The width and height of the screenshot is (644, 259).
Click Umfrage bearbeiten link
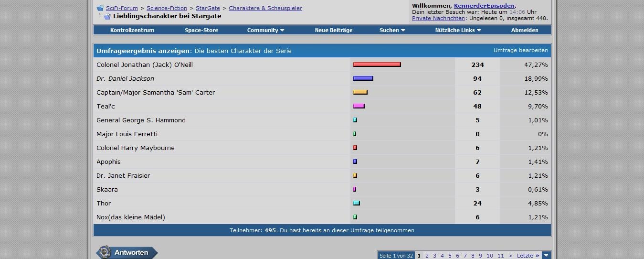(x=520, y=50)
